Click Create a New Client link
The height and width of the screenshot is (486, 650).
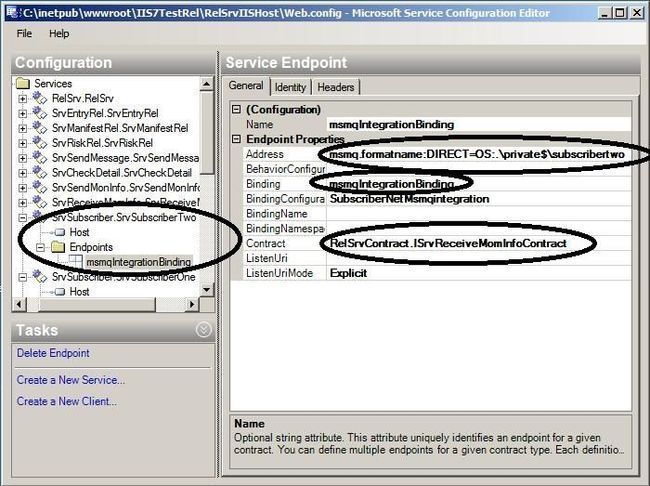(66, 401)
